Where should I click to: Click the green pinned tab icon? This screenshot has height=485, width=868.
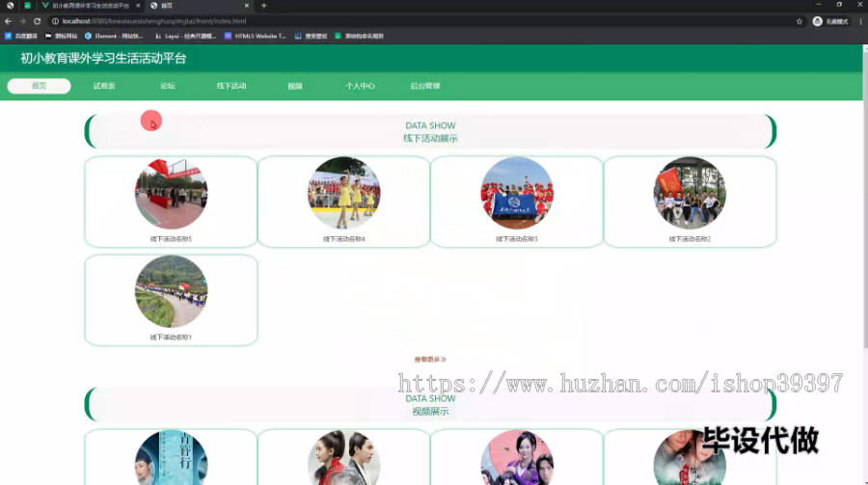point(27,6)
